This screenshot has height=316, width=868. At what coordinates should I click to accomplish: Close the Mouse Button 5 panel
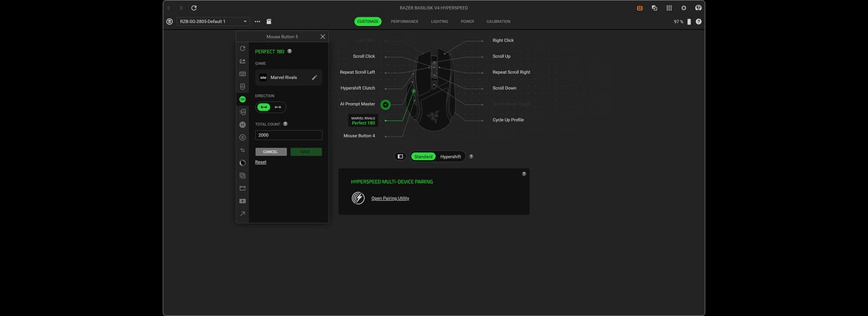coord(323,36)
